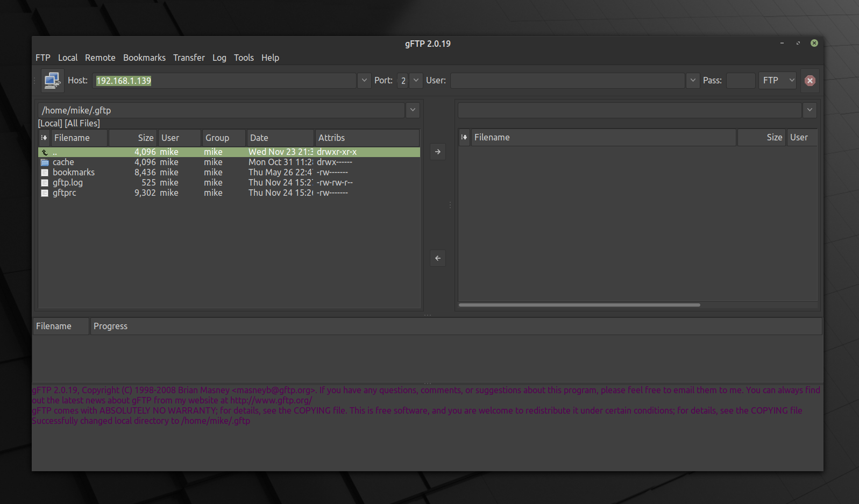Expand the Host history dropdown
The image size is (859, 504).
click(x=364, y=81)
